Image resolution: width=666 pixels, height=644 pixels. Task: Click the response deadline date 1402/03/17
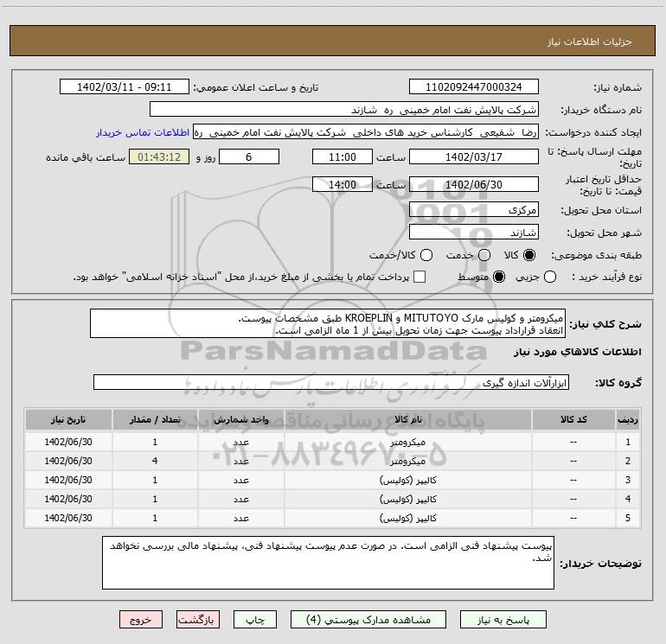474,156
